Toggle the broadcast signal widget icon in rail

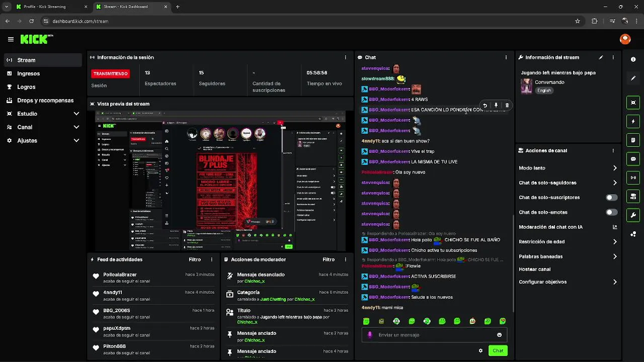click(x=633, y=177)
